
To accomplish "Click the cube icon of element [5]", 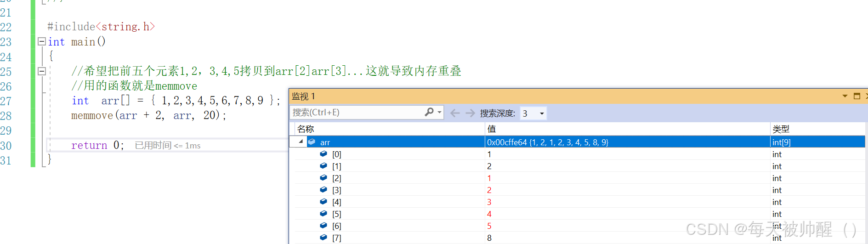I will pos(323,214).
